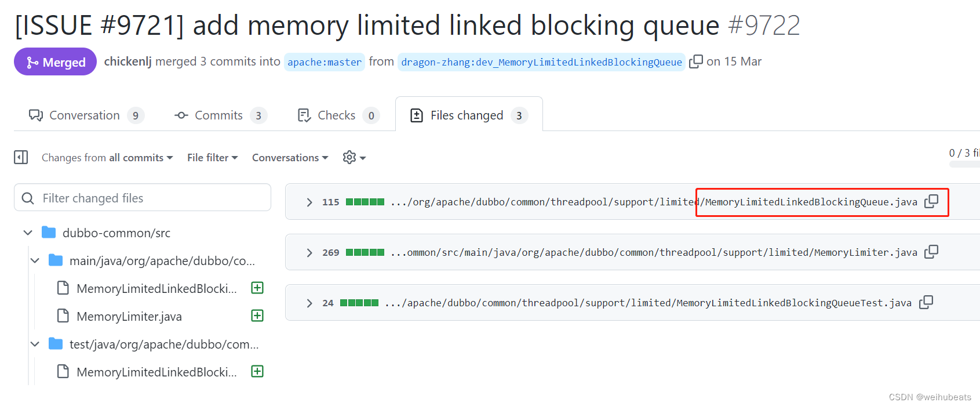The width and height of the screenshot is (980, 406).
Task: Open the apache:master branch link
Action: [325, 62]
